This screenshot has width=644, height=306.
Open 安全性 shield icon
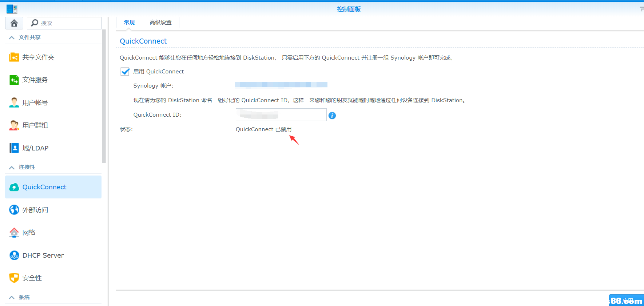pyautogui.click(x=14, y=278)
